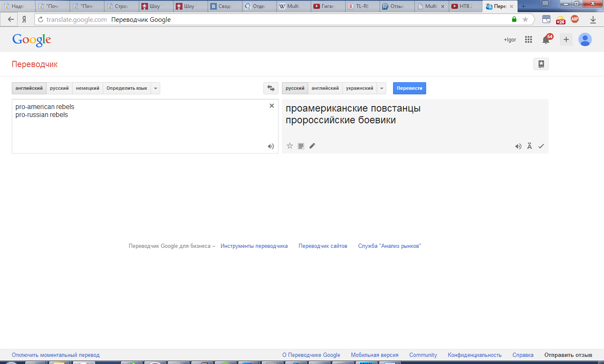Image resolution: width=604 pixels, height=364 pixels.
Task: Select английский as source language
Action: tap(29, 88)
